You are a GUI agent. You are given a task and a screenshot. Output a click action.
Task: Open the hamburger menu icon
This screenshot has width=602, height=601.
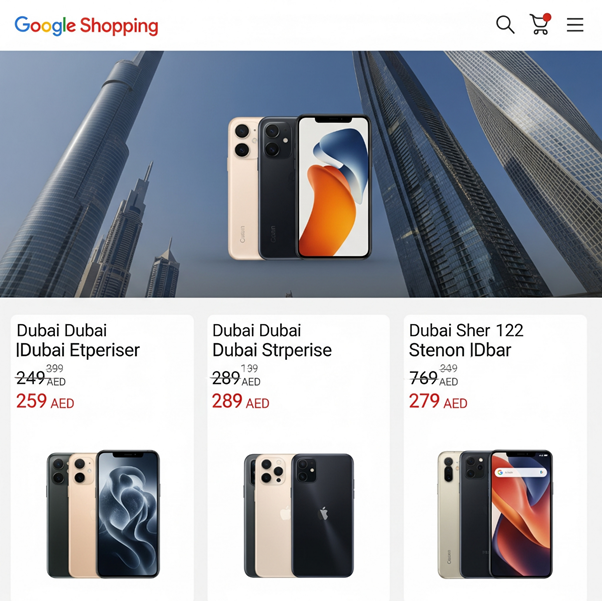coord(575,25)
